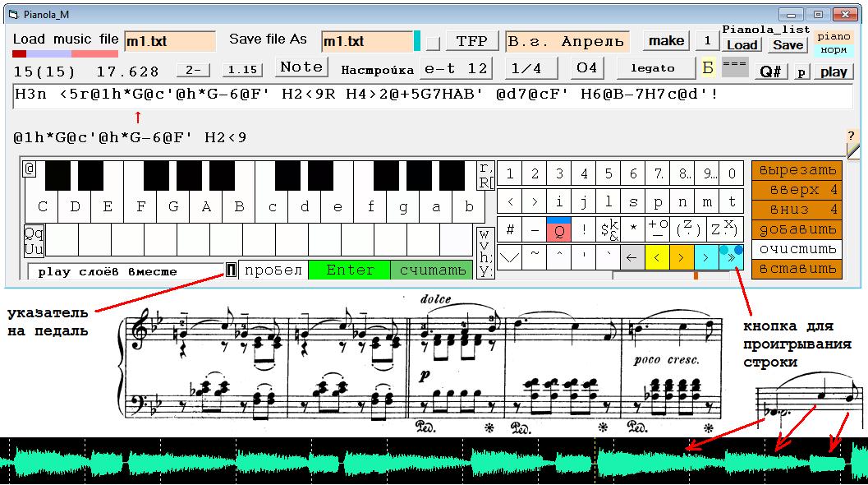Open the e-t 12 tuning selector
868x485 pixels.
pos(456,68)
